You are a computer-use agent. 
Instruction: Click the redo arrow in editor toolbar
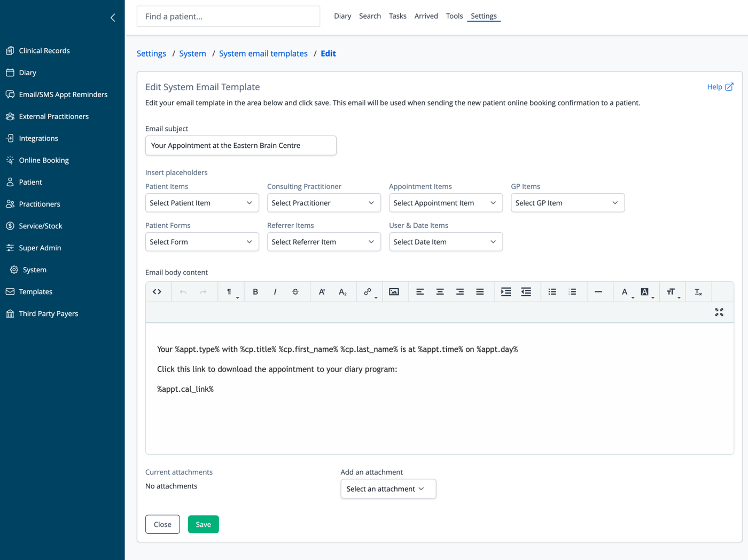(x=203, y=292)
